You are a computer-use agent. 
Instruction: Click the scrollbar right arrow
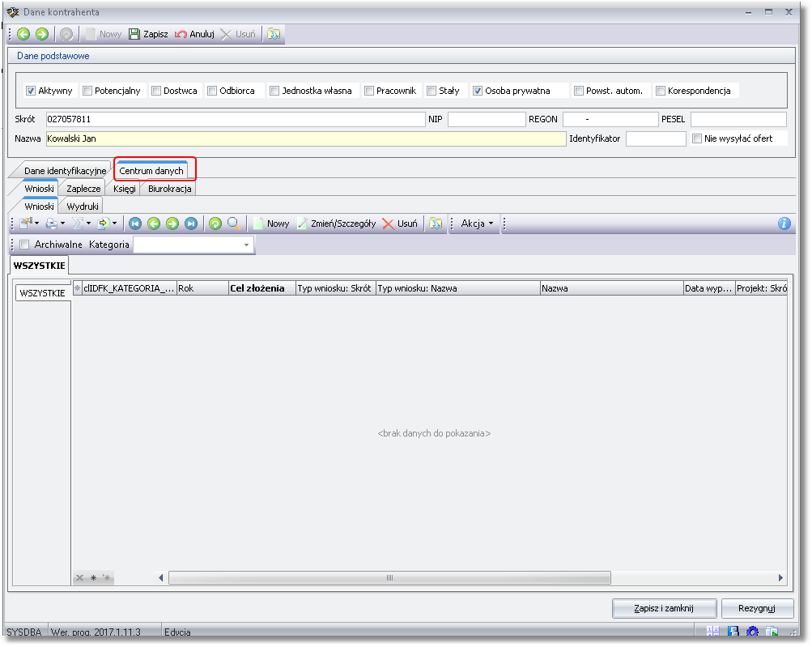click(780, 577)
